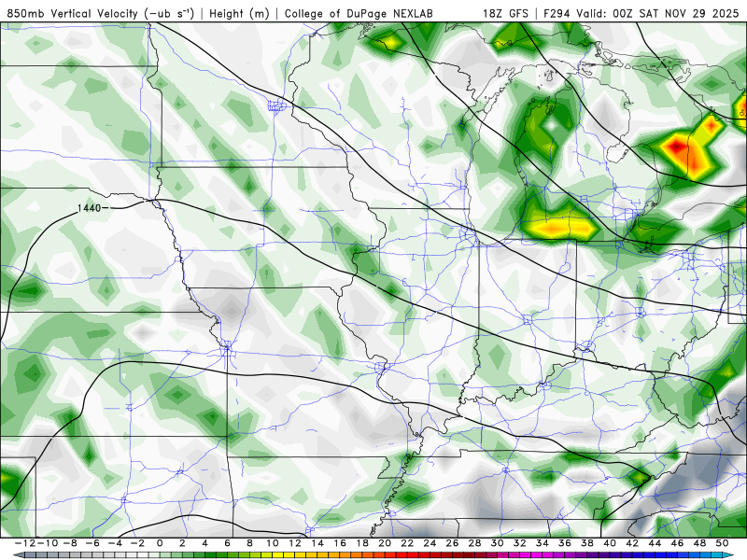Click the '38' color scale label

pyautogui.click(x=587, y=543)
